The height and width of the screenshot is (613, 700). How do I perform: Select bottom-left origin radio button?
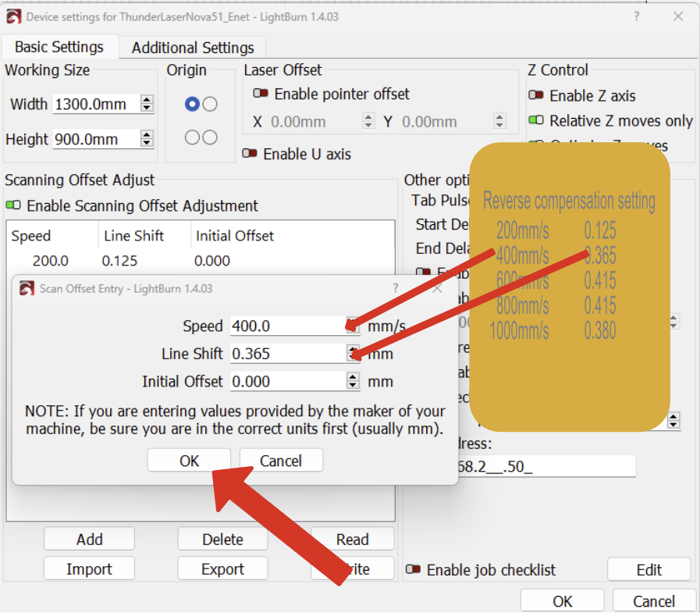pos(193,137)
